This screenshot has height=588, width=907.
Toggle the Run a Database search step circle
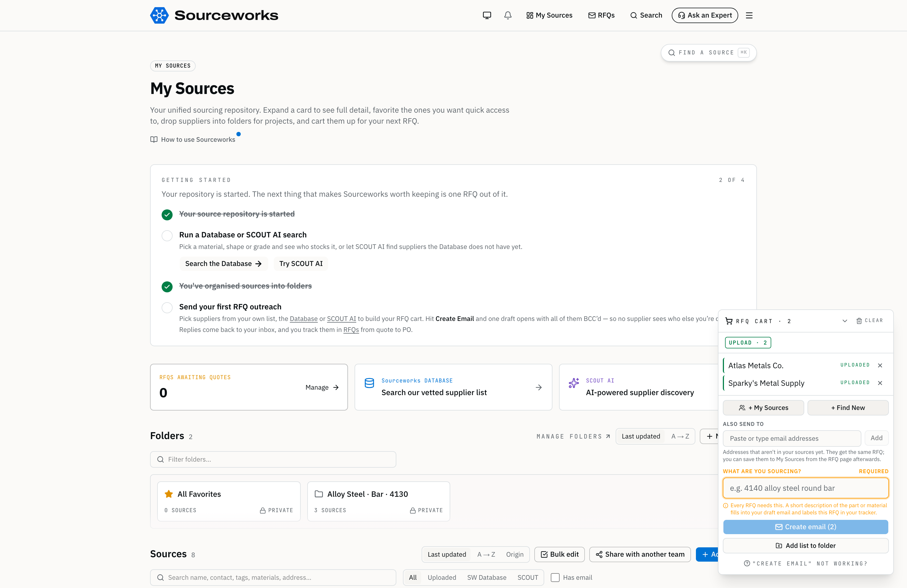coord(167,235)
